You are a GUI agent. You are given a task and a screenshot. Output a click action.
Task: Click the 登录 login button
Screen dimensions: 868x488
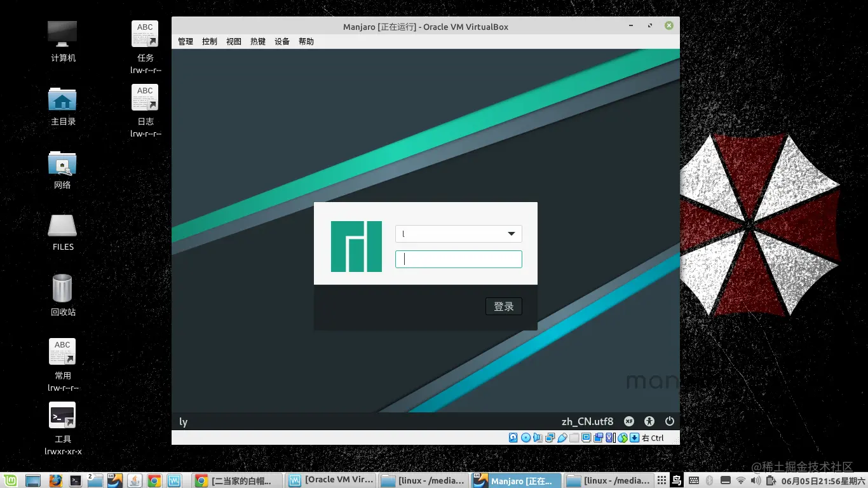pos(504,306)
